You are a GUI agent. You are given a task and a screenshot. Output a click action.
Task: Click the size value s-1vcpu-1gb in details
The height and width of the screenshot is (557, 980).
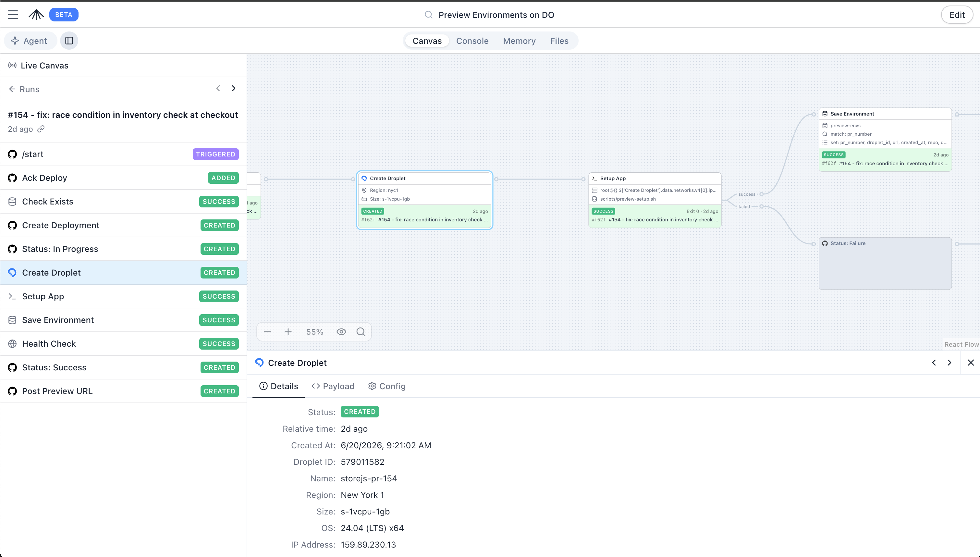(x=365, y=512)
